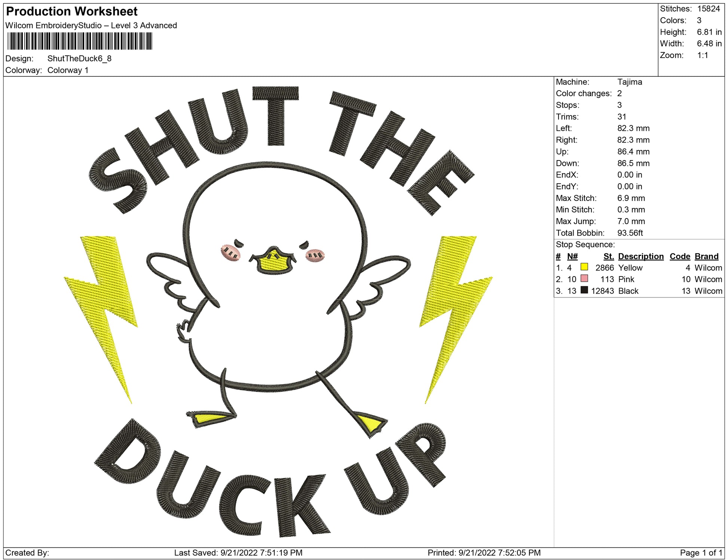Click the barcode under the Wilcom title

click(x=79, y=41)
